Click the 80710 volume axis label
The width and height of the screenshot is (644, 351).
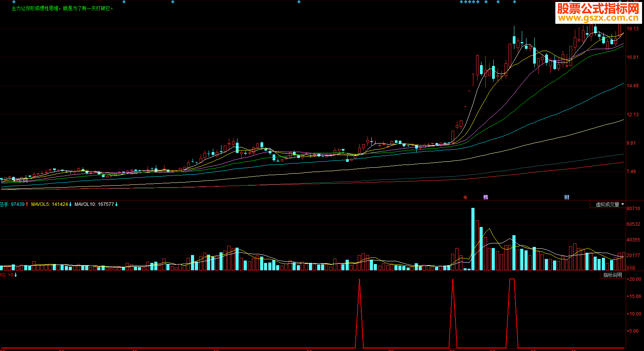633,209
